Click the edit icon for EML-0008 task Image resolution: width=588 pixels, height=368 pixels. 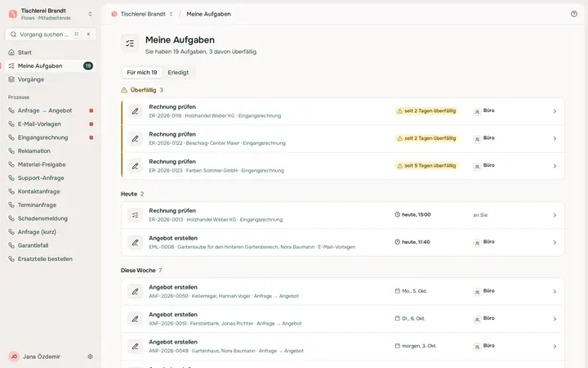(x=135, y=243)
